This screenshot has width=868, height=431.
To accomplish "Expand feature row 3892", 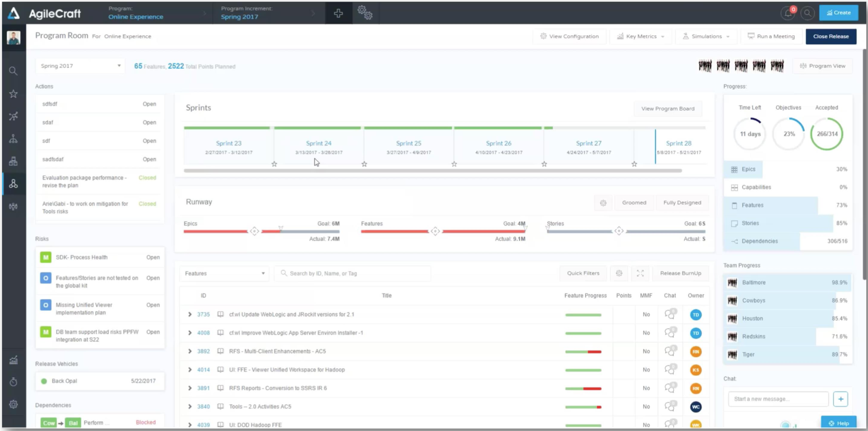I will click(x=190, y=351).
